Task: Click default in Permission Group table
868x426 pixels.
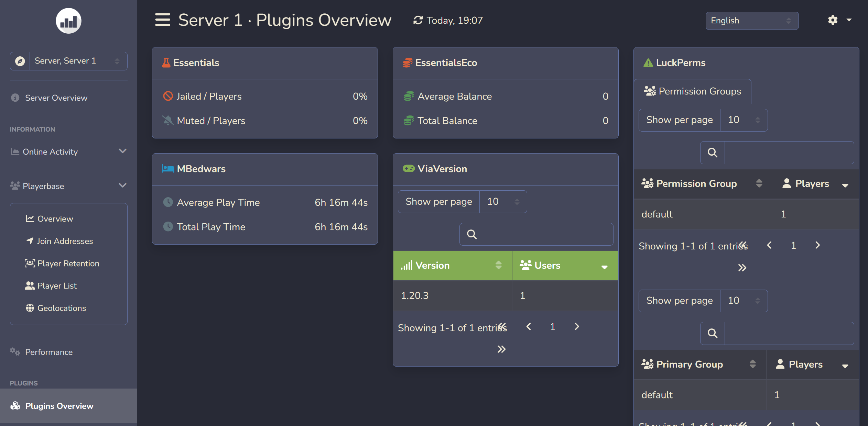Action: tap(703, 214)
